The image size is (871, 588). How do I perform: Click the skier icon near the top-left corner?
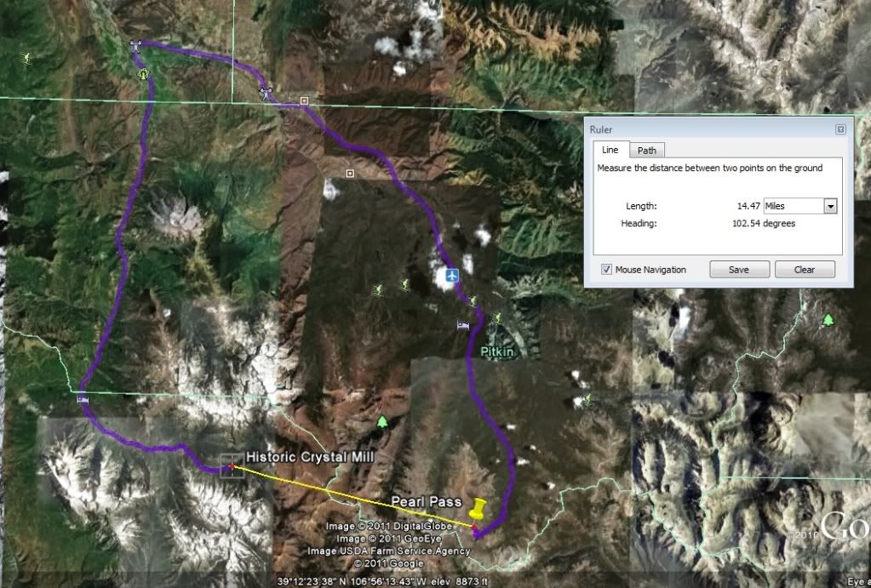(26, 58)
